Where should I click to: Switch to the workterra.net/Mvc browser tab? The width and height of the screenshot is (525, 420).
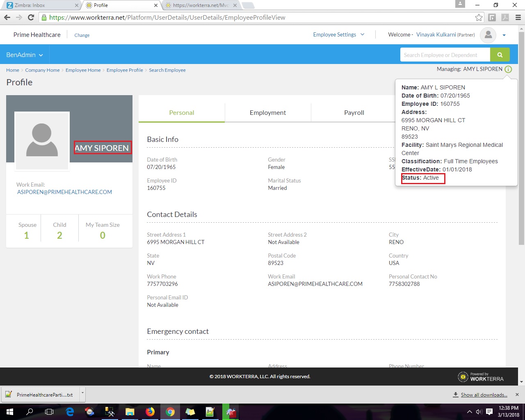point(201,5)
